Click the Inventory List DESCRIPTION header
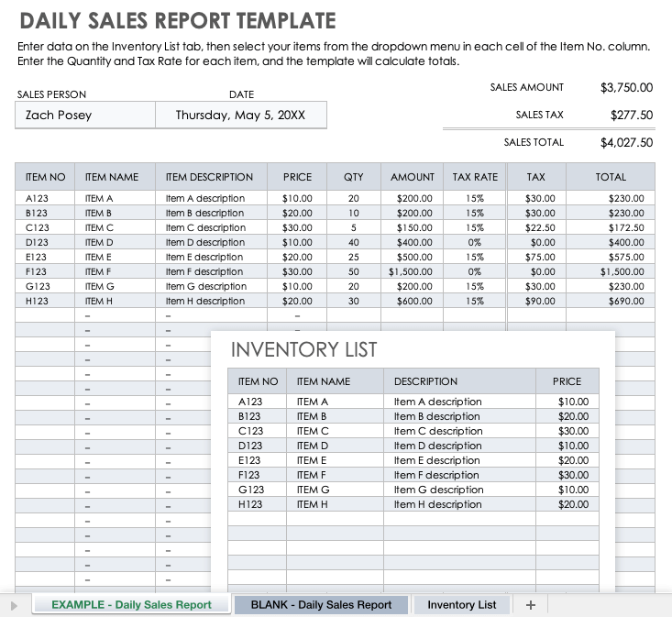The height and width of the screenshot is (617, 672). (x=425, y=381)
